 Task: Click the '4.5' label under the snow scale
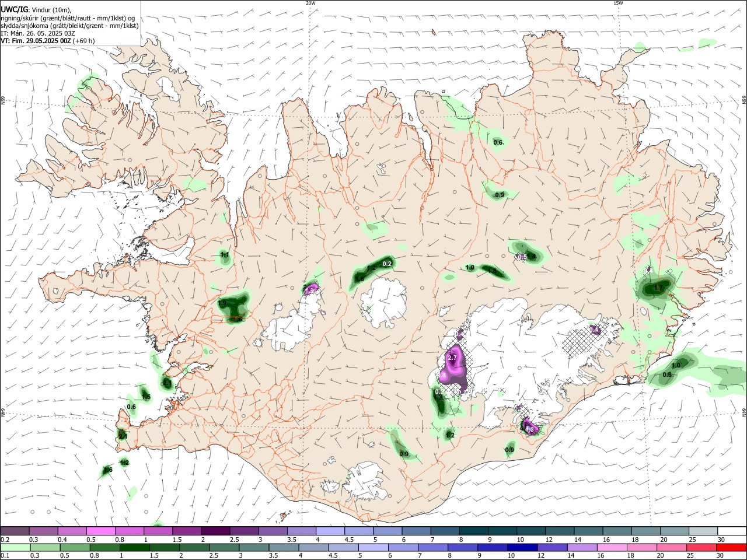click(x=349, y=540)
